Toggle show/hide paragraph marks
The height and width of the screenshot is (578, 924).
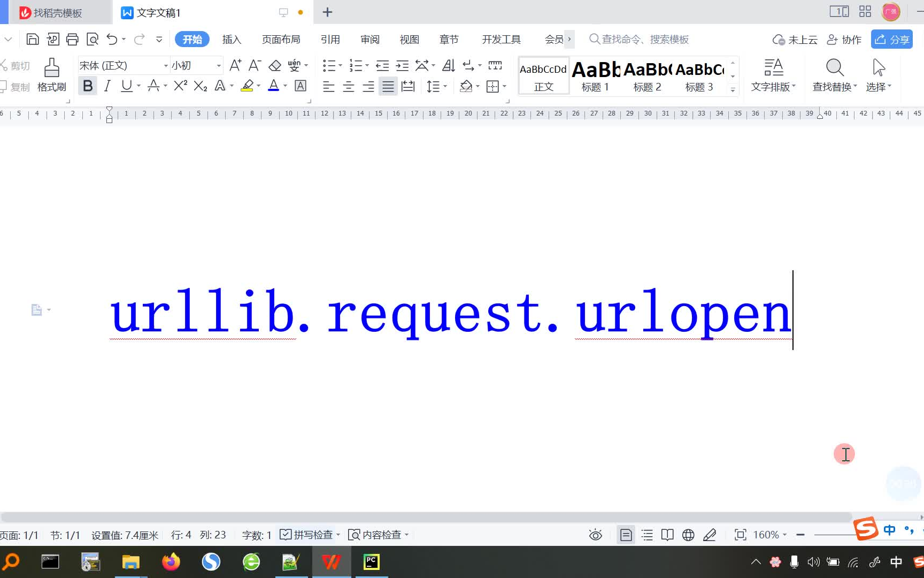(468, 65)
